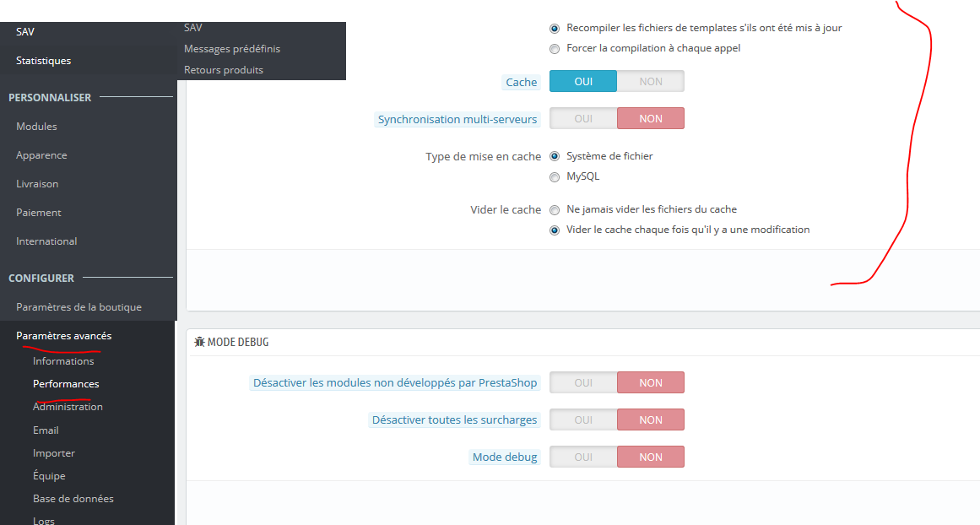Click the 'Vider le cache' label
This screenshot has height=525, width=980.
pyautogui.click(x=506, y=209)
